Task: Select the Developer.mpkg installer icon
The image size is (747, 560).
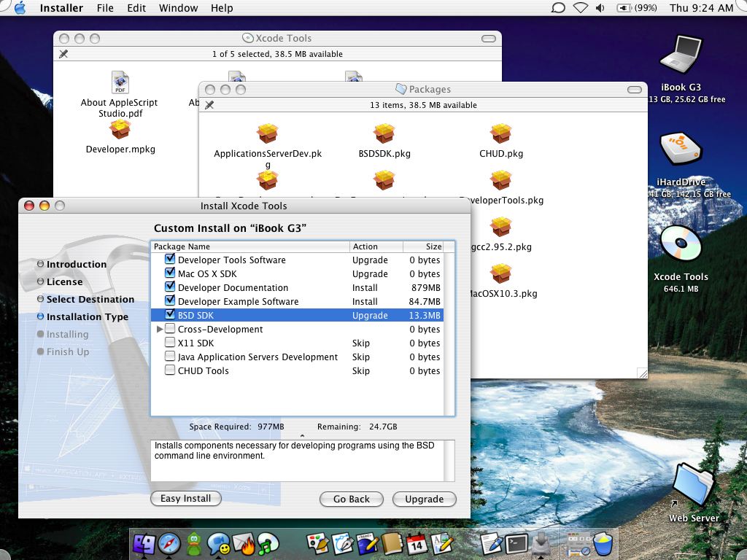Action: coord(120,131)
